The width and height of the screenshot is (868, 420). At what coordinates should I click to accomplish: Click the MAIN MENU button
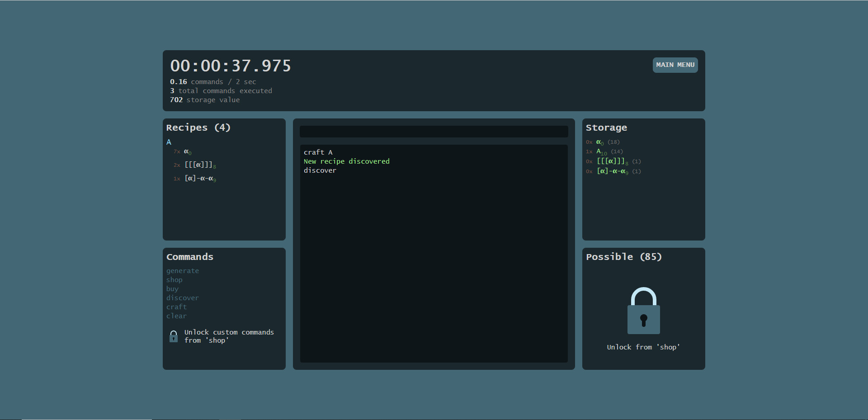675,65
